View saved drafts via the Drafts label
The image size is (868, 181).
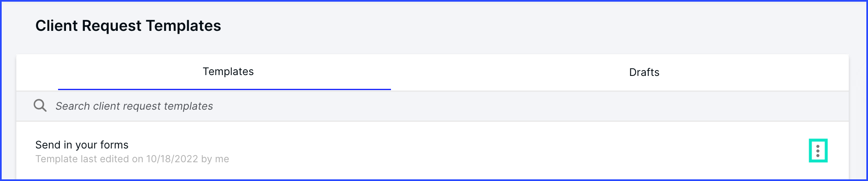click(x=644, y=72)
